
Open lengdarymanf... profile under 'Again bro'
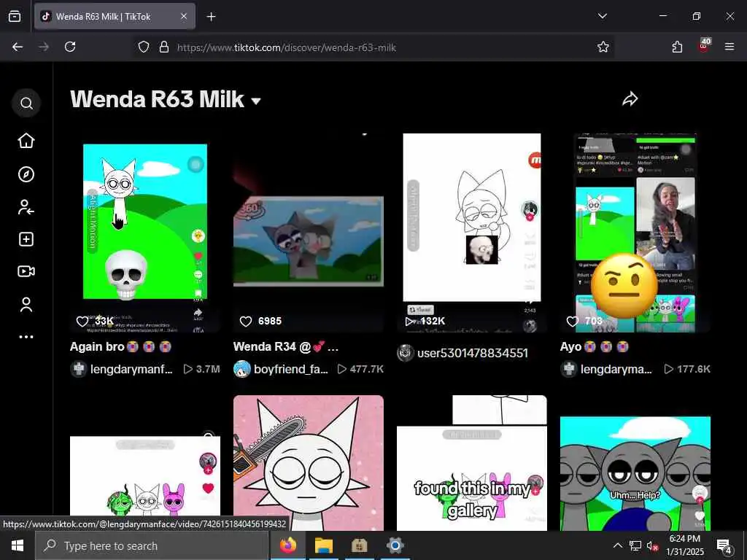click(122, 369)
